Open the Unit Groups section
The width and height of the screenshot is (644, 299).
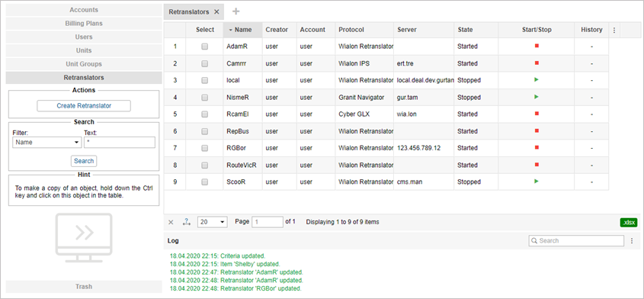tap(84, 64)
